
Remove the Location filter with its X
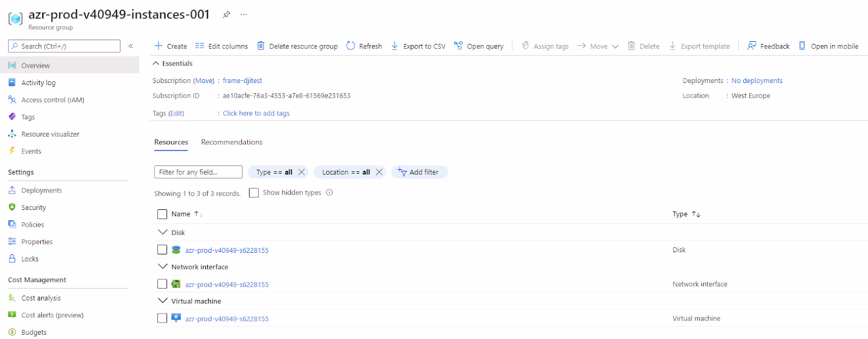pyautogui.click(x=379, y=172)
